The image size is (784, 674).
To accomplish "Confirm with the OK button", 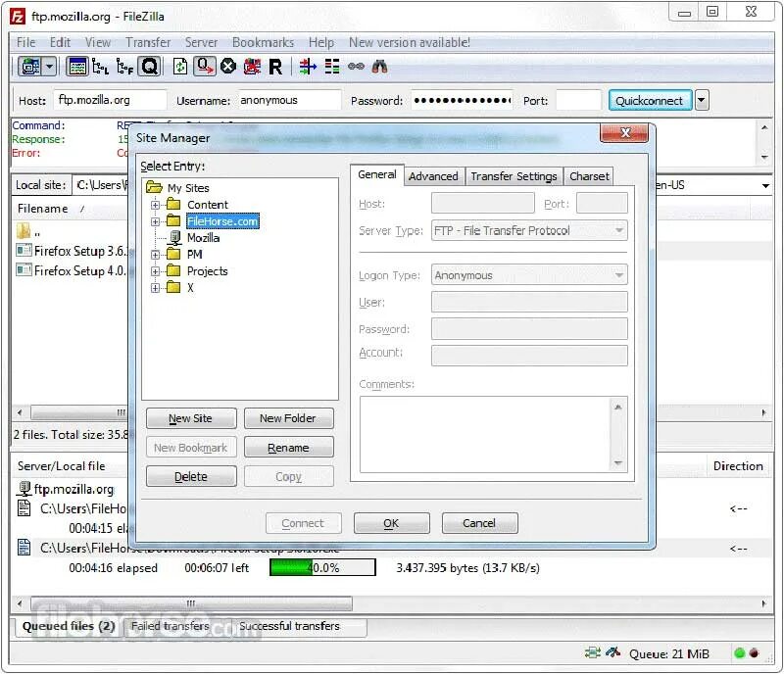I will (391, 523).
